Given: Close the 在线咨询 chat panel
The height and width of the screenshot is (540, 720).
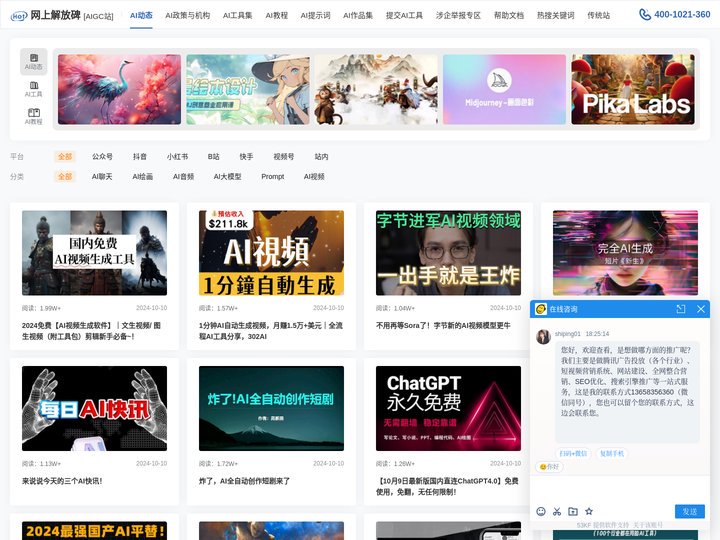Looking at the screenshot, I should click(701, 309).
